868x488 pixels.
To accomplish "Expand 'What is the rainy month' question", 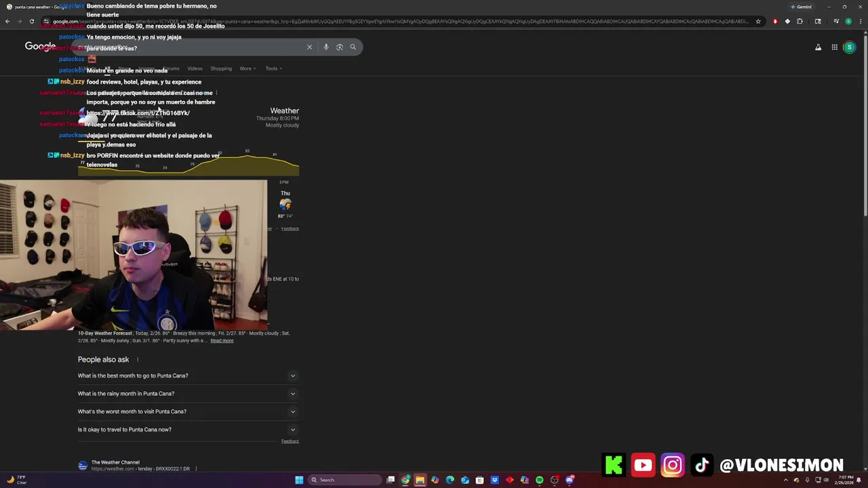I will pyautogui.click(x=188, y=393).
